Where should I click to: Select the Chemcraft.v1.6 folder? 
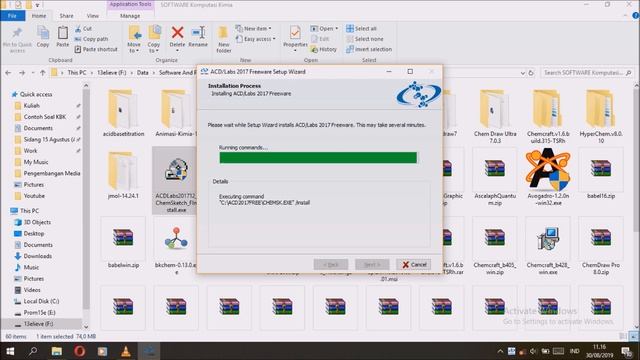tap(548, 116)
